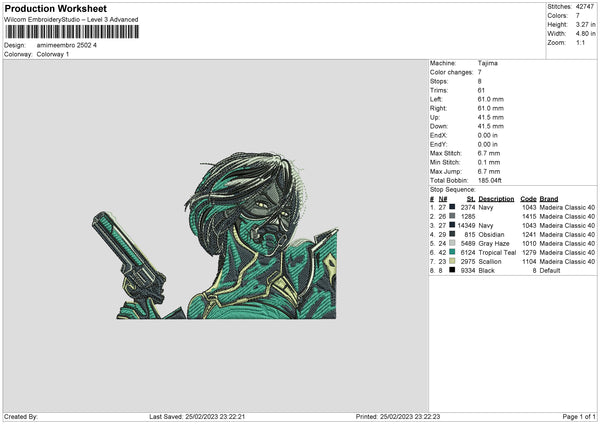Select the Black color swatch in row 8
The width and height of the screenshot is (600, 424).
[452, 270]
